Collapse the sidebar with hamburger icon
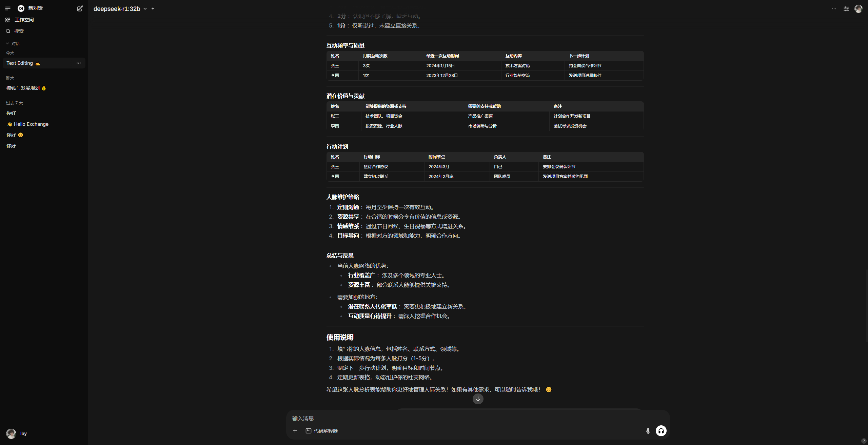The width and height of the screenshot is (868, 445). point(8,8)
